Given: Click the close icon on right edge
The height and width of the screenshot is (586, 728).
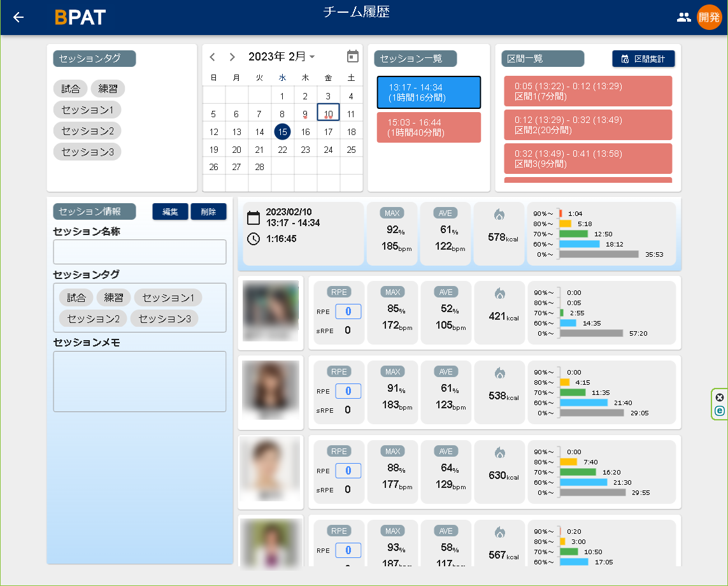Looking at the screenshot, I should coord(720,397).
